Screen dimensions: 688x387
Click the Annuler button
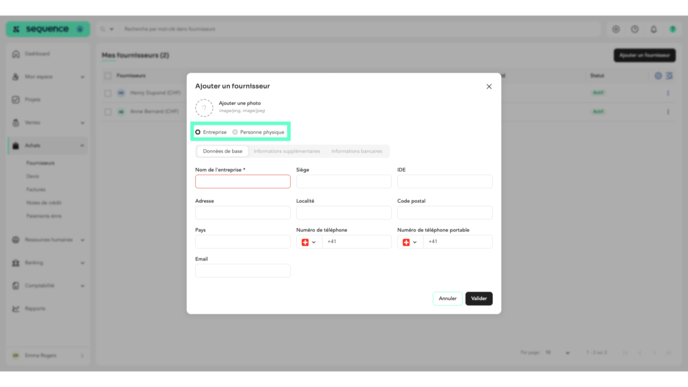(x=448, y=299)
